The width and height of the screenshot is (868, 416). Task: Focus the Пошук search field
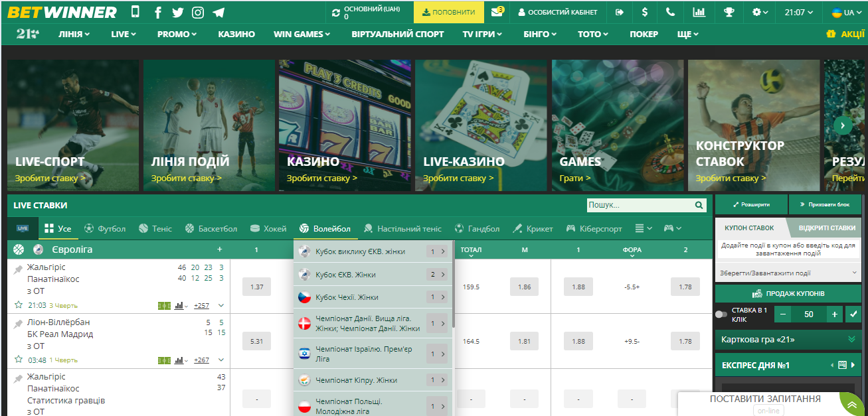[x=640, y=206]
